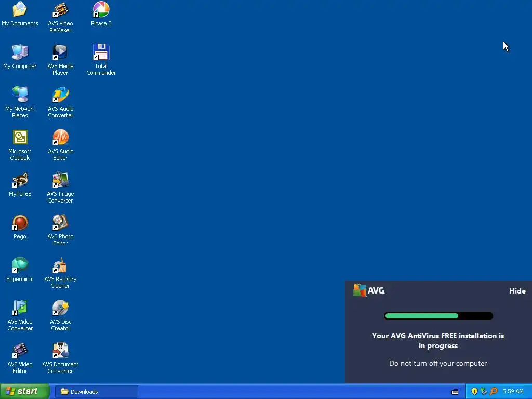
Task: Select the Pego desktop shortcut
Action: click(20, 228)
